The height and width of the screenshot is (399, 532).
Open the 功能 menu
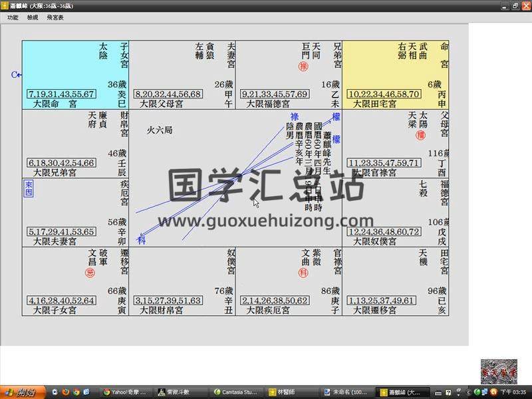pyautogui.click(x=13, y=17)
